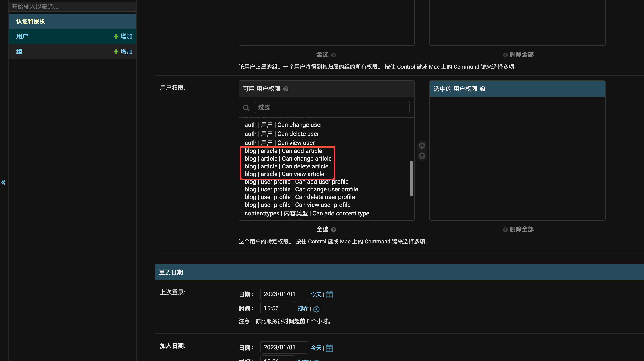Click the available permissions list scrollbar

pos(411,178)
